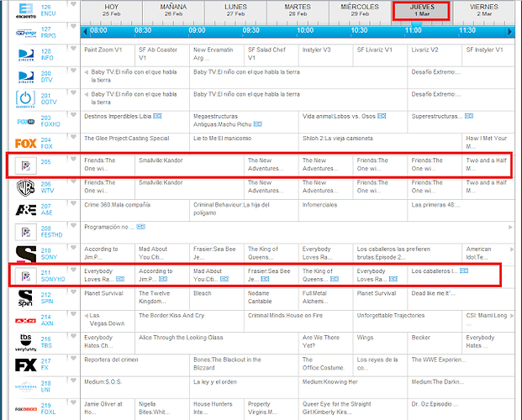This screenshot has width=522, height=420.
Task: Click the 10:00 mark on time bar
Action: (306, 30)
